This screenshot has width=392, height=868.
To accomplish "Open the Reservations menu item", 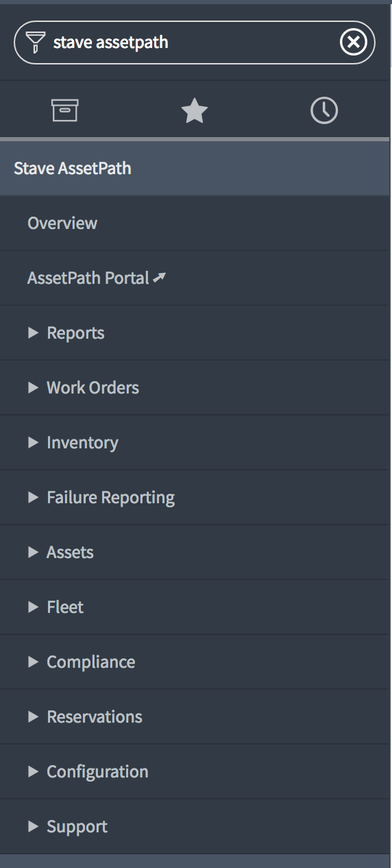I will click(x=195, y=716).
